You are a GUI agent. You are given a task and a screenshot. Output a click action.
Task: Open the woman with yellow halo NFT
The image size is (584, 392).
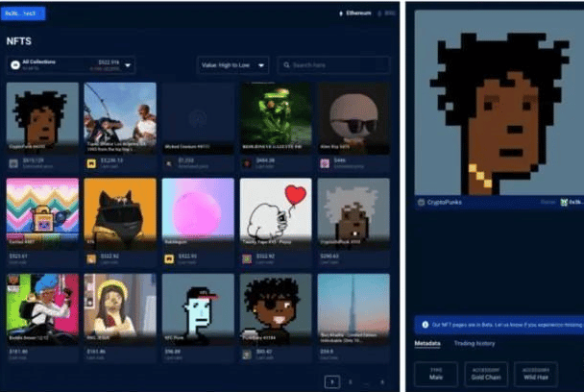tap(120, 309)
